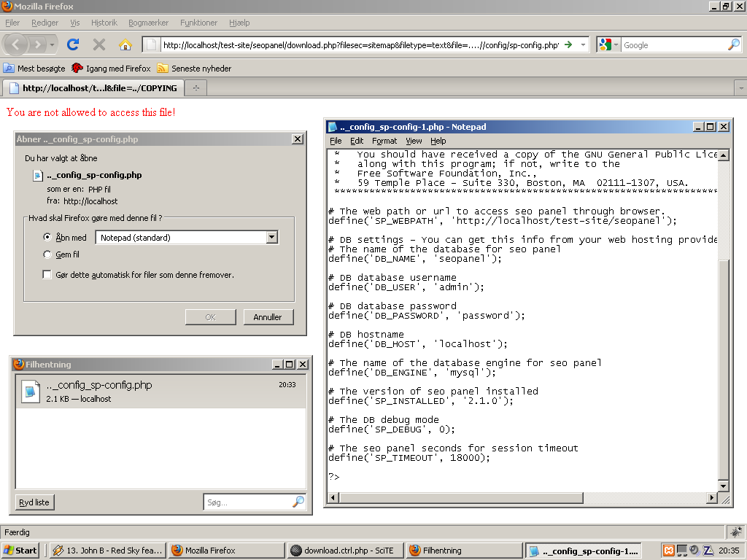747x560 pixels.
Task: Open Notepad View menu
Action: tap(414, 141)
